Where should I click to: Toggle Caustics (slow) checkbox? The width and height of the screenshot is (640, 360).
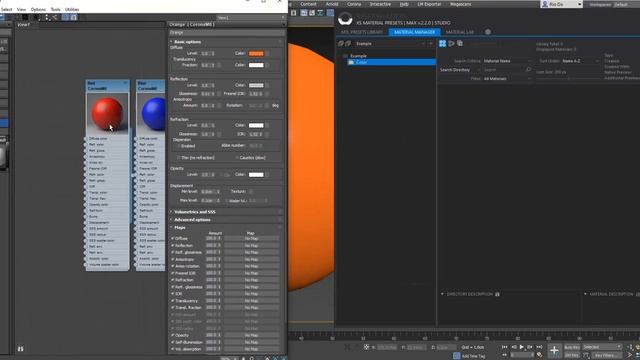coord(237,158)
